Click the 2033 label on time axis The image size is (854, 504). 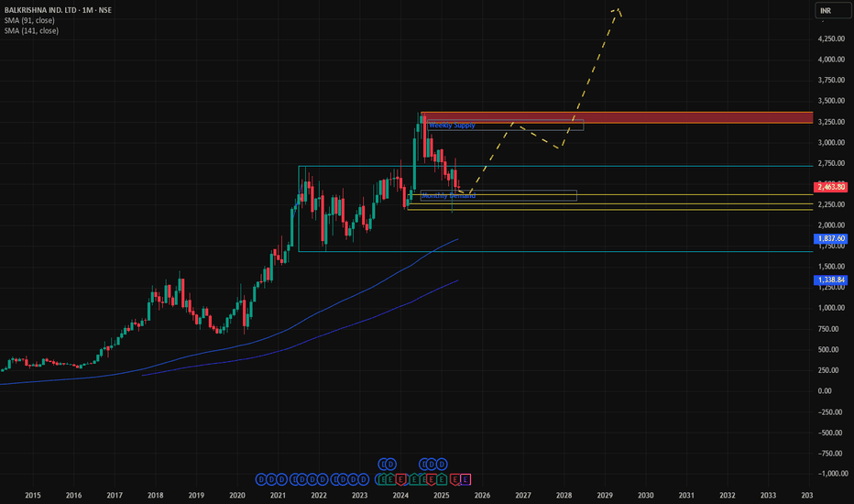pos(768,495)
